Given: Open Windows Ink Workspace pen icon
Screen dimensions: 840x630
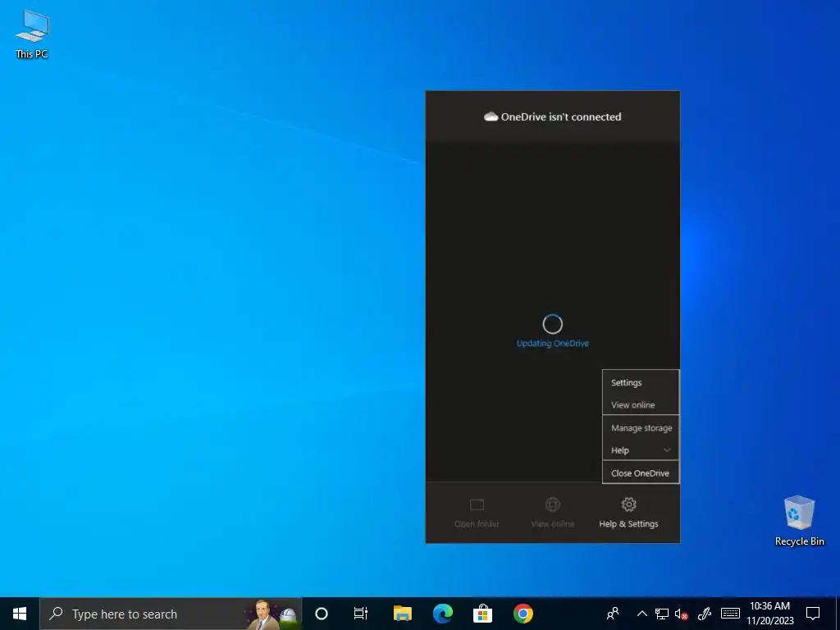Looking at the screenshot, I should pos(704,614).
